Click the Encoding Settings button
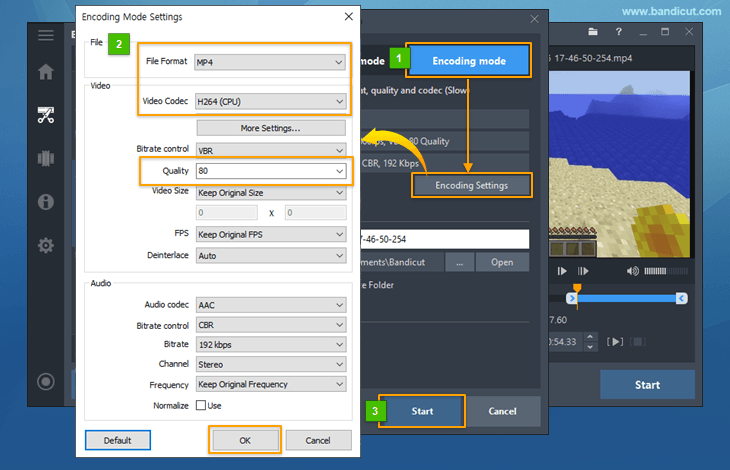 tap(471, 185)
